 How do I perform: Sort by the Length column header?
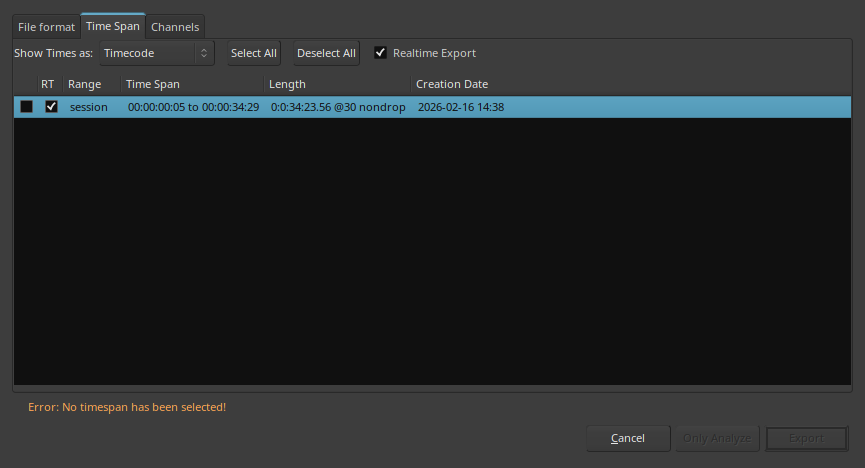(x=288, y=84)
